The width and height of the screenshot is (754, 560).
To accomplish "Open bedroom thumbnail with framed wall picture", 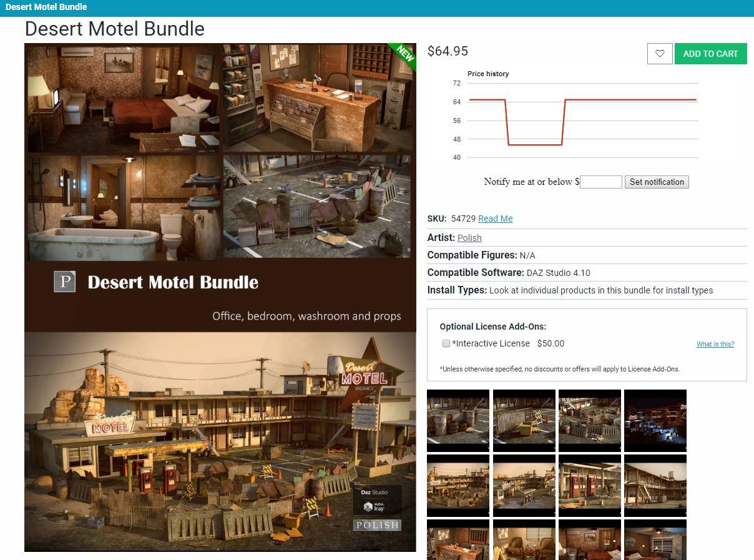I will 590,539.
